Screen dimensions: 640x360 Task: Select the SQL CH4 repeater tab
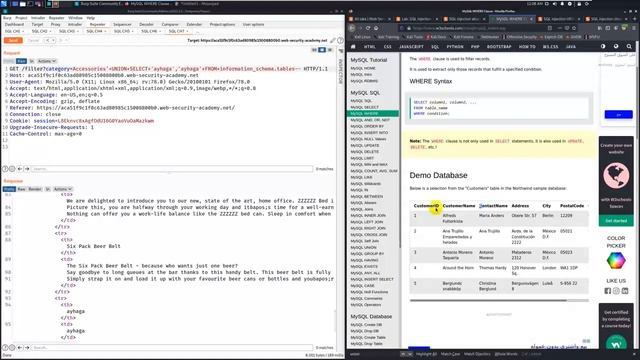[x=95, y=31]
